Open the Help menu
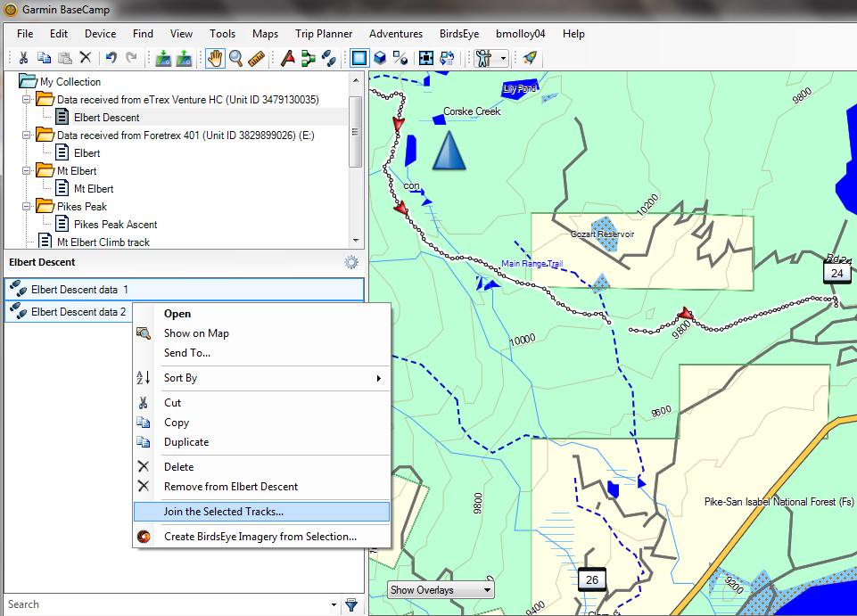 573,34
